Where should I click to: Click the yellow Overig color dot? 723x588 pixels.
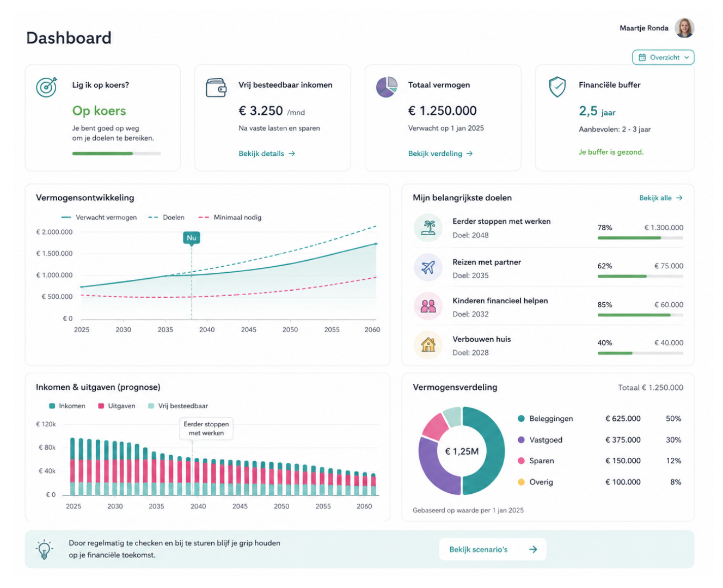click(521, 482)
